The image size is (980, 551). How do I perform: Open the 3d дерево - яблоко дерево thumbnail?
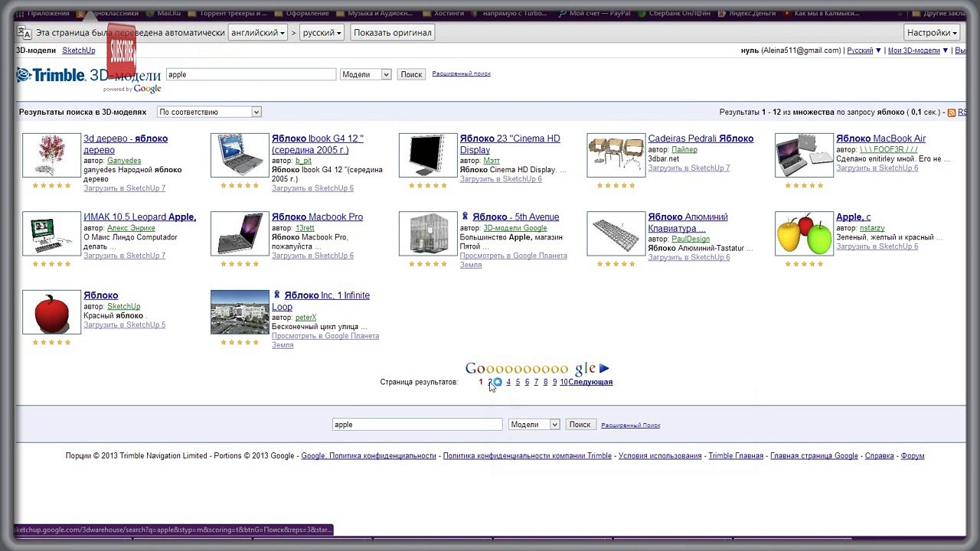tap(51, 155)
